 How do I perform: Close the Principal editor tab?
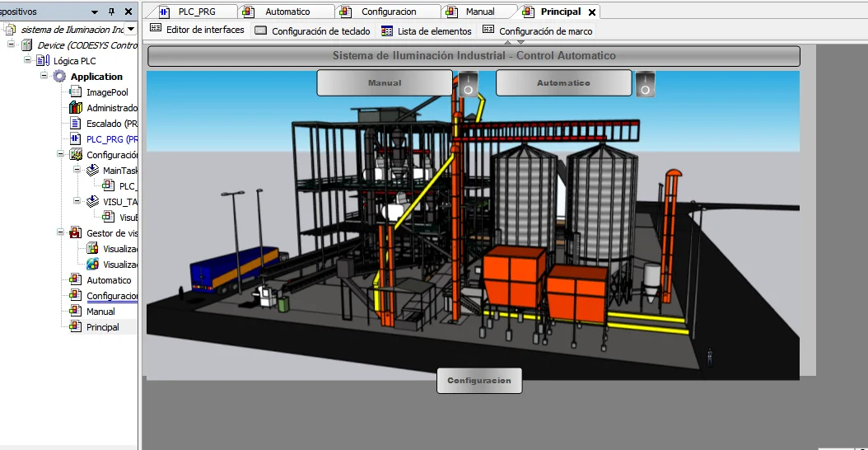[592, 12]
